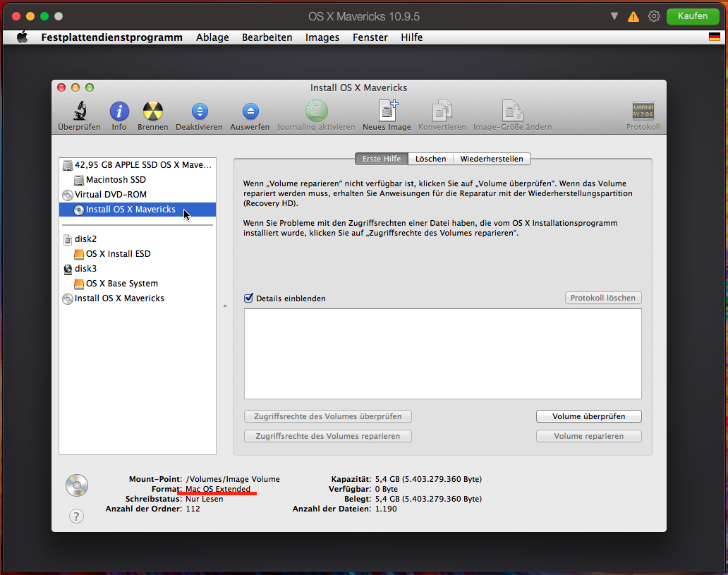The image size is (728, 575).
Task: Open the Hilfe menu
Action: point(412,37)
